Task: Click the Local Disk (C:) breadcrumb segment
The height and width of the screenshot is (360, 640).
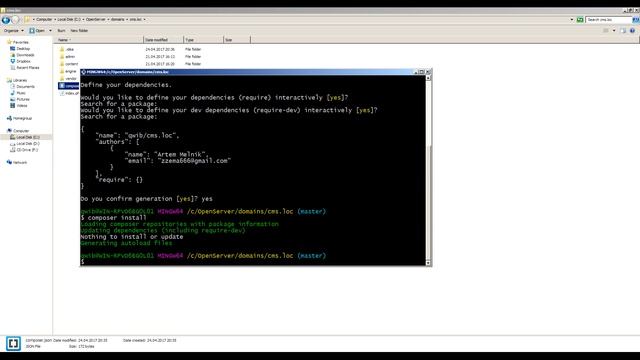Action: [x=69, y=19]
